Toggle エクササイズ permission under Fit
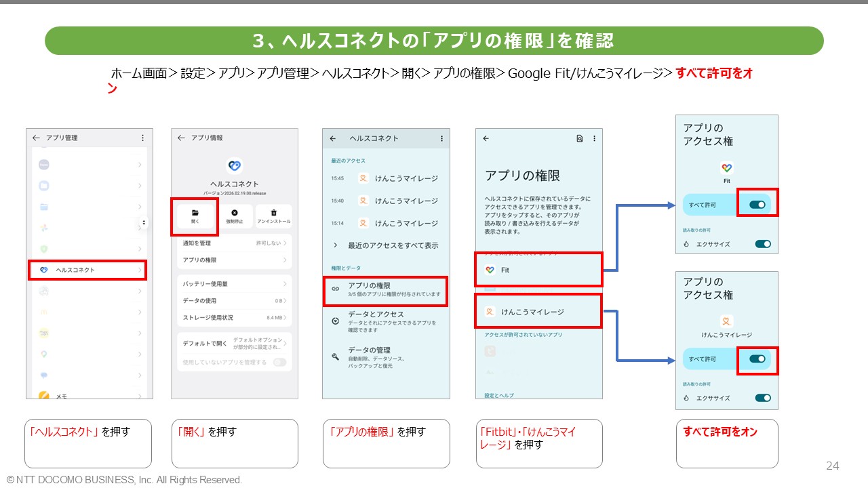Screen dimensions: 868x488 (762, 244)
